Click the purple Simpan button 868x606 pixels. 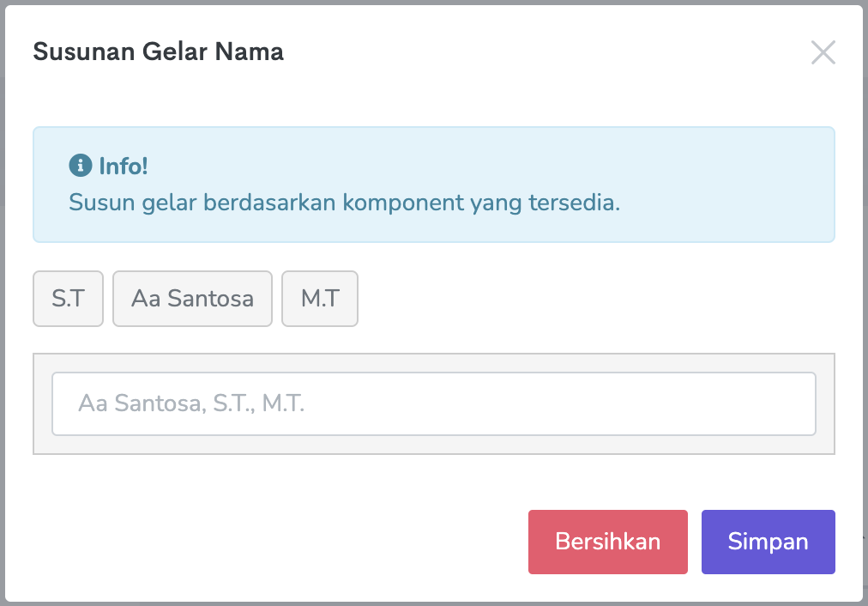768,542
